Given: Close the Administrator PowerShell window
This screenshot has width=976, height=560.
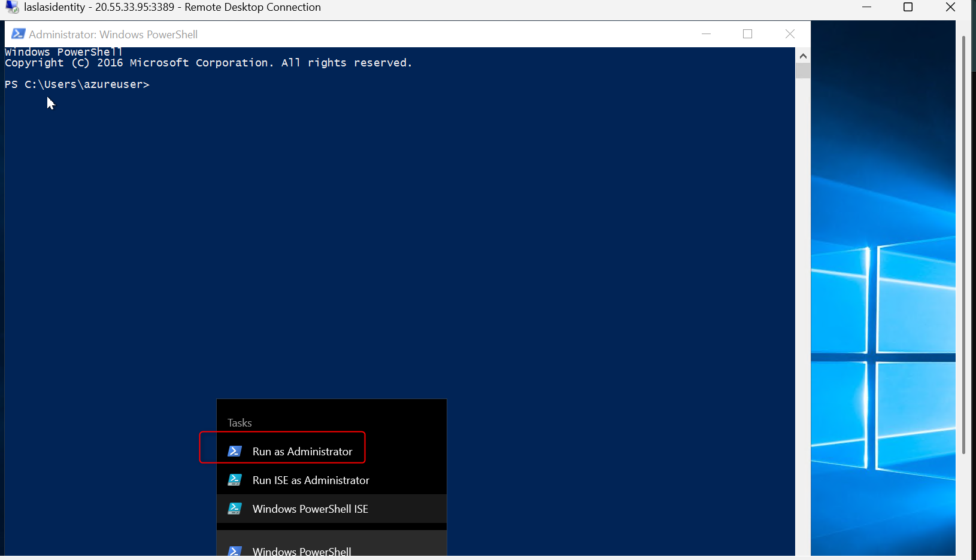Looking at the screenshot, I should 790,34.
